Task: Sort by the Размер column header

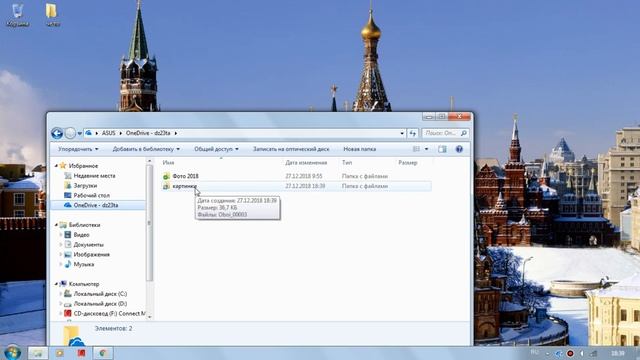Action: [x=408, y=162]
